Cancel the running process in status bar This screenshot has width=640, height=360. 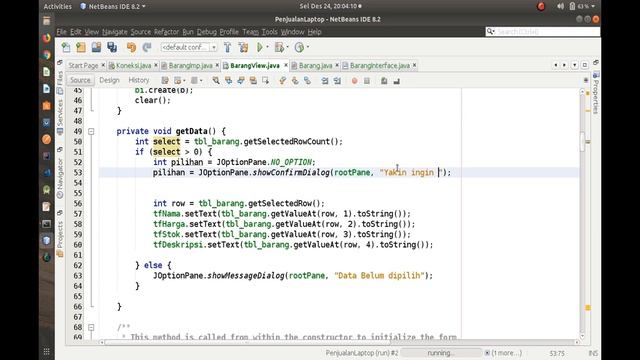(487, 353)
